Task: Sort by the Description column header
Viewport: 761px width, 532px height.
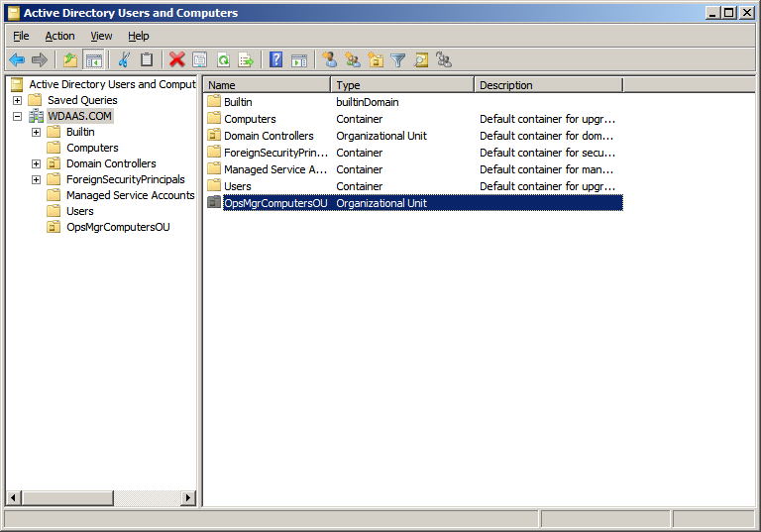Action: (x=548, y=85)
